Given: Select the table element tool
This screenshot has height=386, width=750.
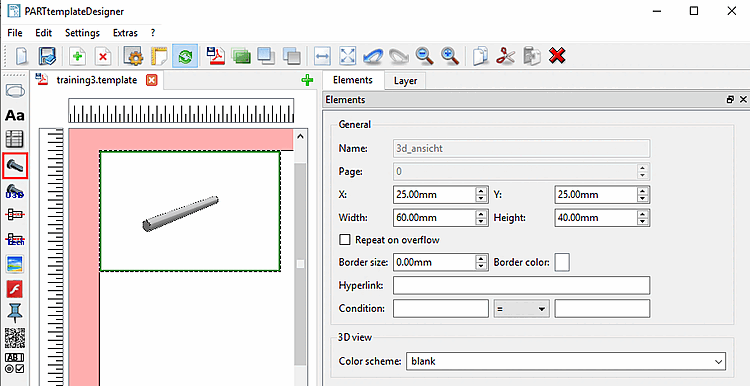Looking at the screenshot, I should point(15,140).
